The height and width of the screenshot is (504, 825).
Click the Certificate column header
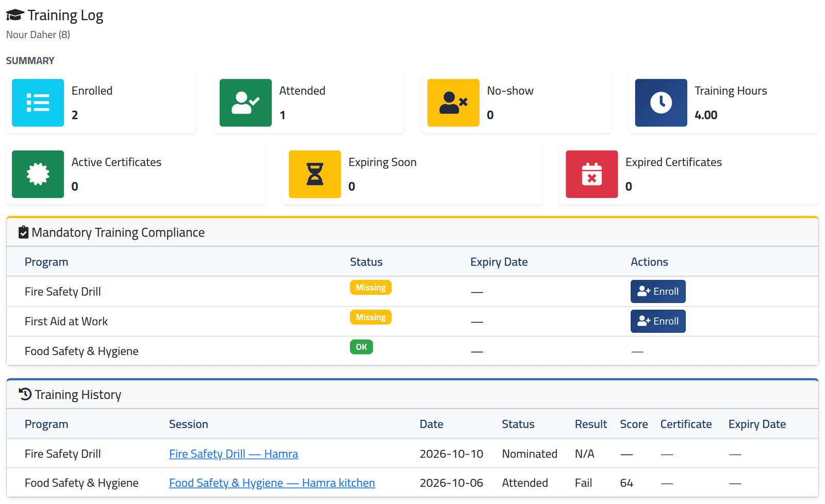[686, 424]
